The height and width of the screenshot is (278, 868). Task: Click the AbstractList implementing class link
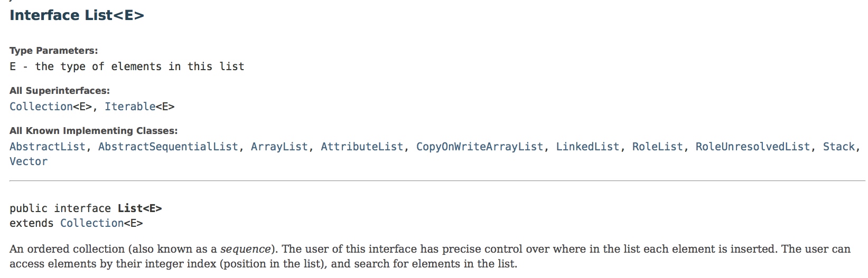47,147
